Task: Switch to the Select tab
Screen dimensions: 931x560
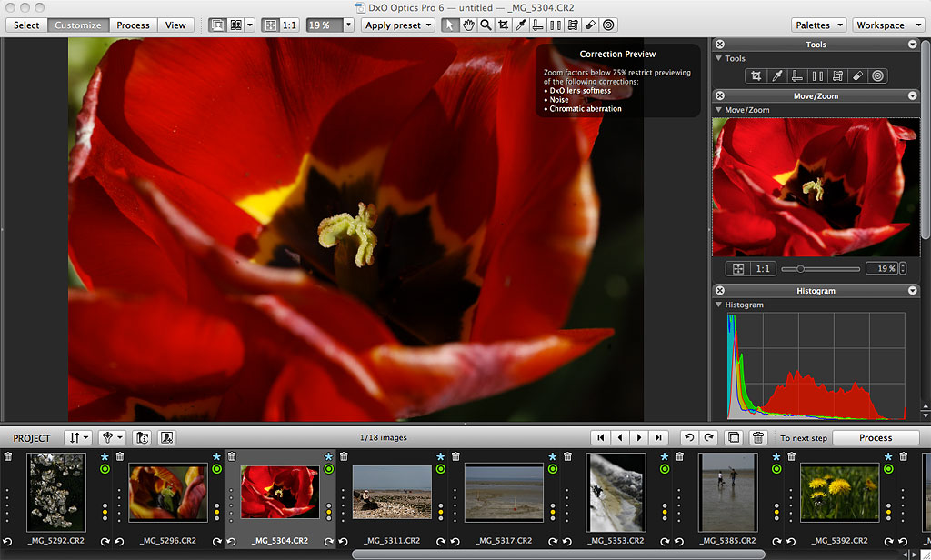Action: pos(26,25)
